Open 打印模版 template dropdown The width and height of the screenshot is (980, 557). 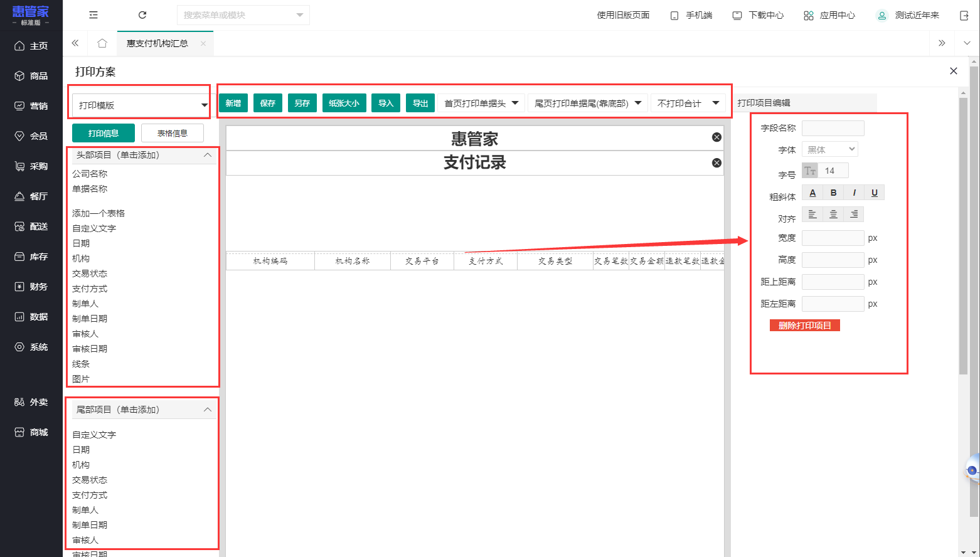pos(141,105)
